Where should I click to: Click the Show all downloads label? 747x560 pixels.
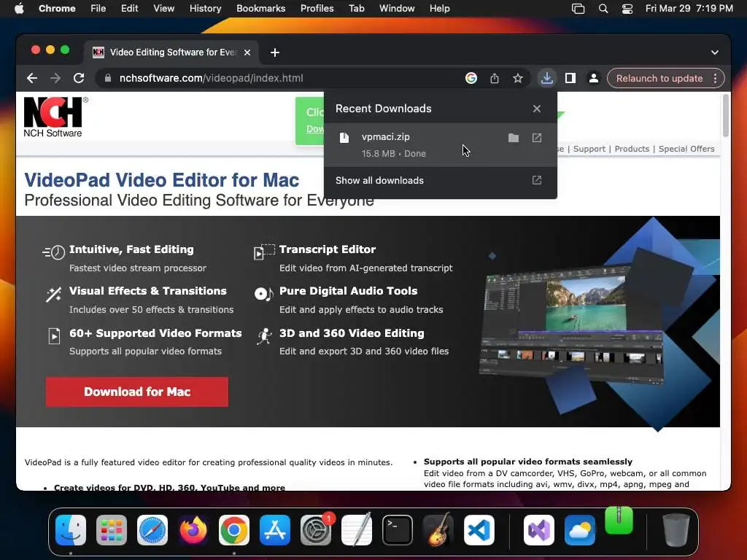pos(379,181)
